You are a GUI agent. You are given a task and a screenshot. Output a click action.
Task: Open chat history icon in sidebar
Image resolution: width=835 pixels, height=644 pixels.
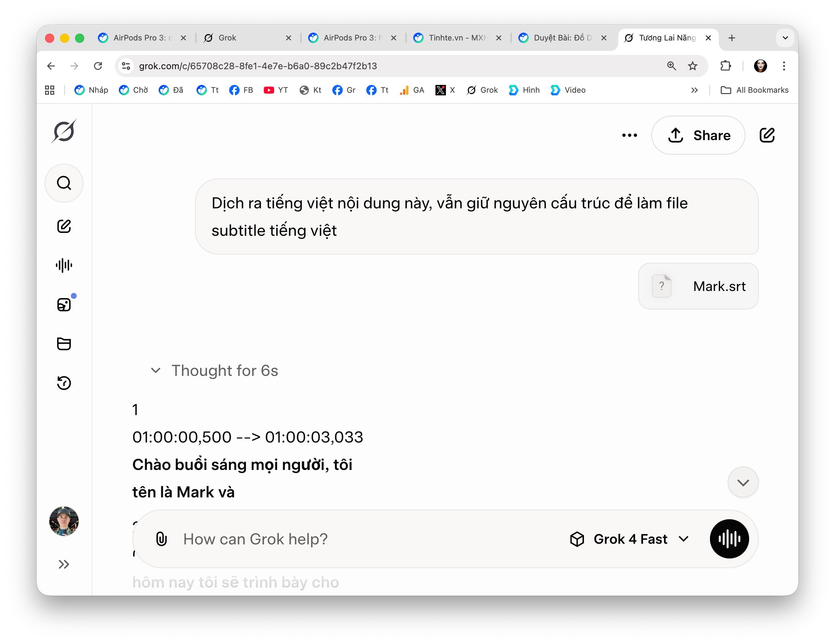(x=64, y=383)
